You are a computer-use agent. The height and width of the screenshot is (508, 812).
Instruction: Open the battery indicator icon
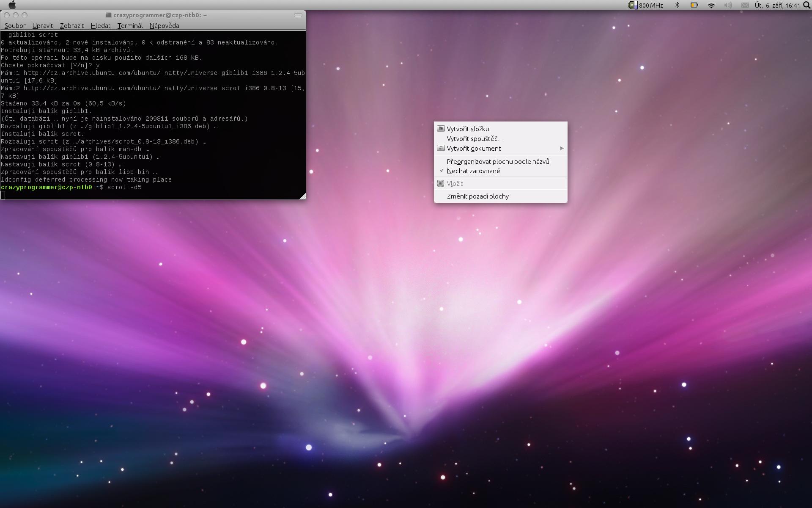[694, 5]
